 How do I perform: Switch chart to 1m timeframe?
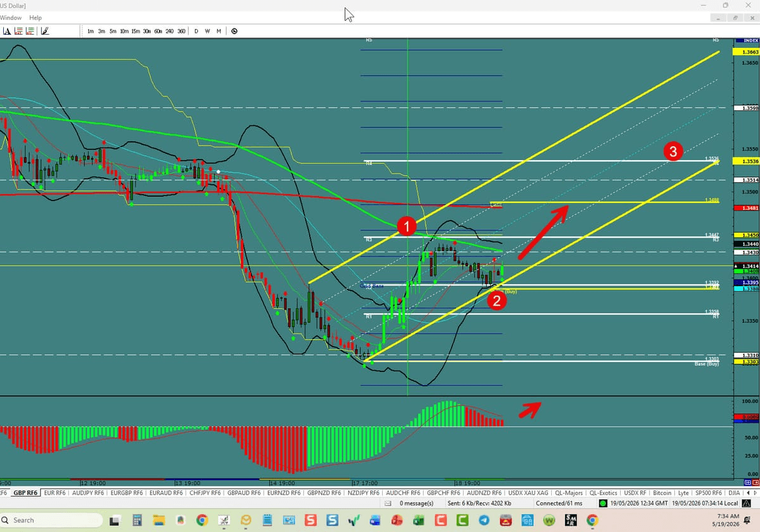pyautogui.click(x=91, y=31)
